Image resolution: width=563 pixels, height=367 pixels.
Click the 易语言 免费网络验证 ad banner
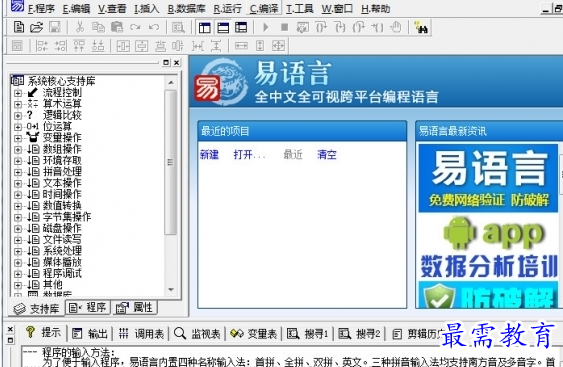[x=488, y=178]
